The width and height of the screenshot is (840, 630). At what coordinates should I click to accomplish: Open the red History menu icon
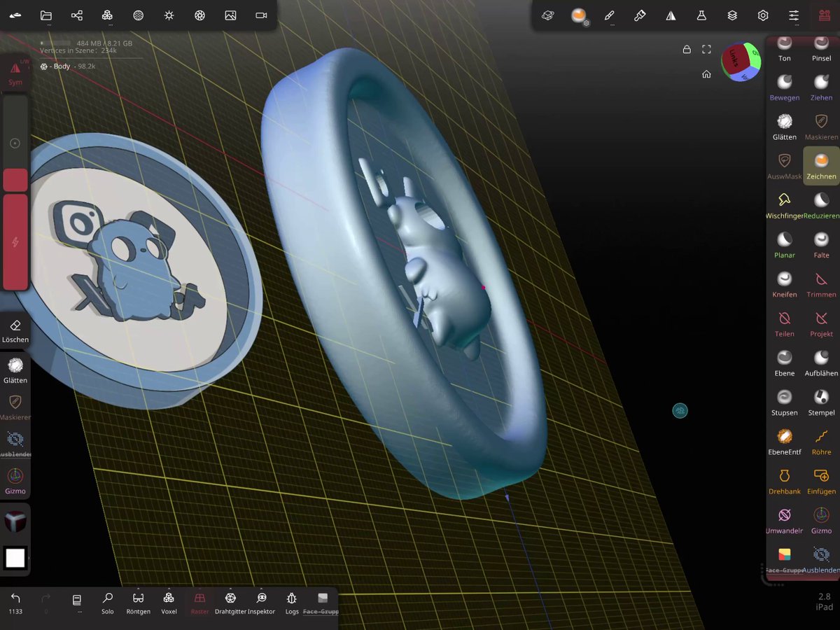[824, 15]
